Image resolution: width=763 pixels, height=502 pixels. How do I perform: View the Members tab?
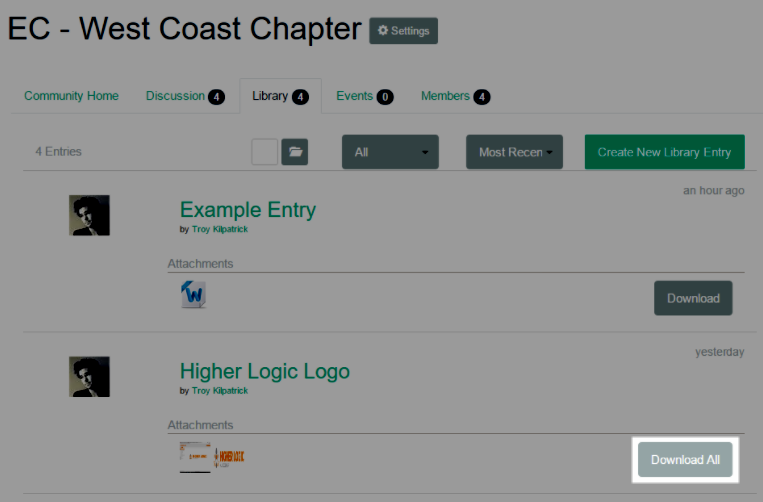(x=455, y=96)
